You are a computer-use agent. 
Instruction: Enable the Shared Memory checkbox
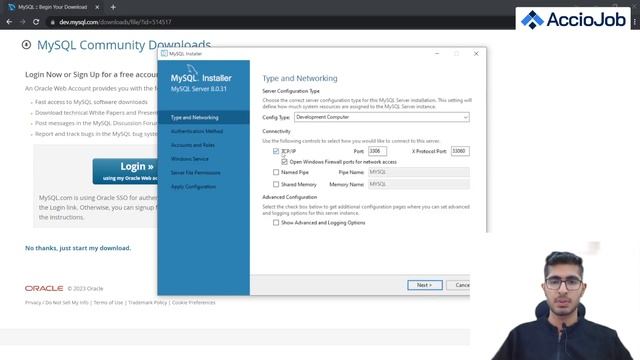pyautogui.click(x=276, y=184)
